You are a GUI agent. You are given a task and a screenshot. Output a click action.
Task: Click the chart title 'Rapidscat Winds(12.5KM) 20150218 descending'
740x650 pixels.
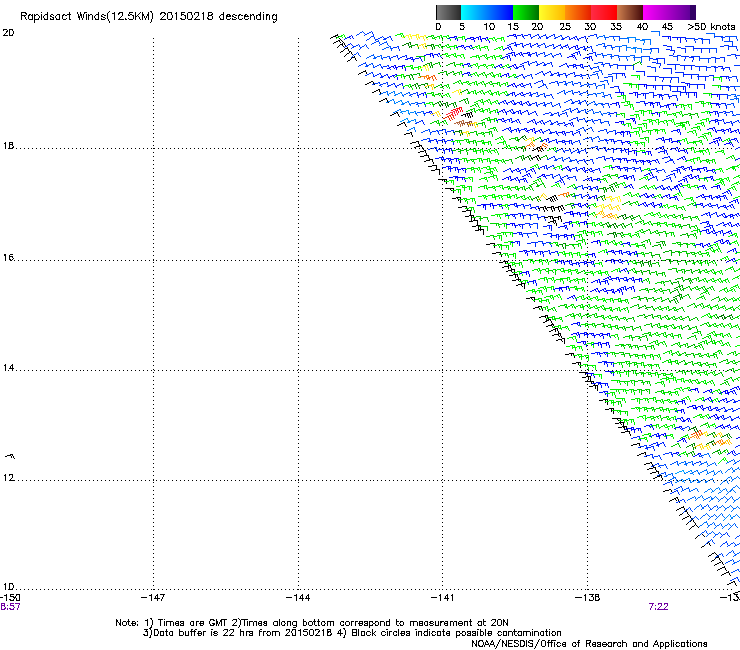[x=149, y=17]
